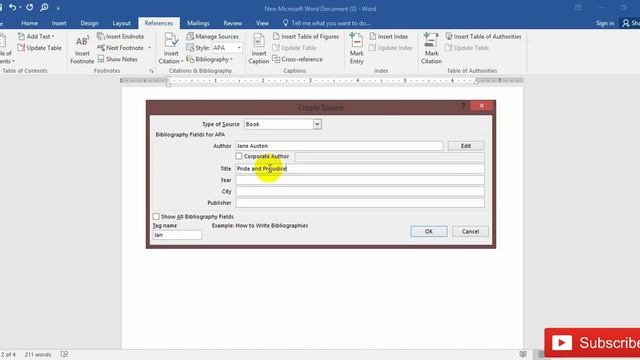Image resolution: width=640 pixels, height=360 pixels.
Task: Click Mark Entry in Index group
Action: click(x=356, y=49)
